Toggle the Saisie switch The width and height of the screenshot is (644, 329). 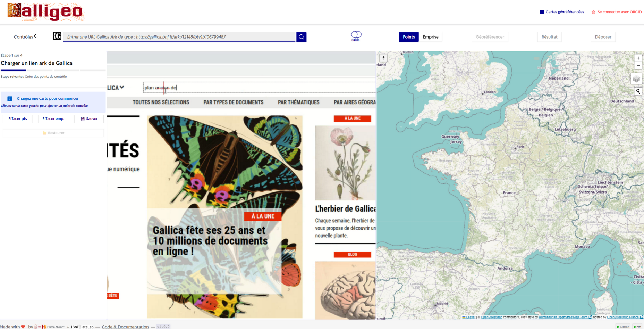[356, 34]
